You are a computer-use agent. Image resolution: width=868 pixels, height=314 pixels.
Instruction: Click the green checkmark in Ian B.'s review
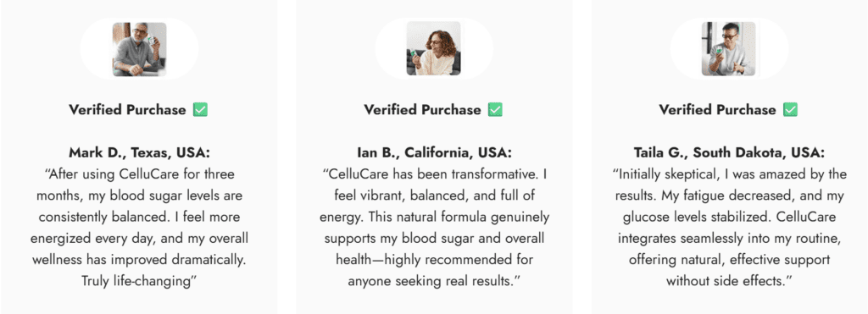point(495,110)
